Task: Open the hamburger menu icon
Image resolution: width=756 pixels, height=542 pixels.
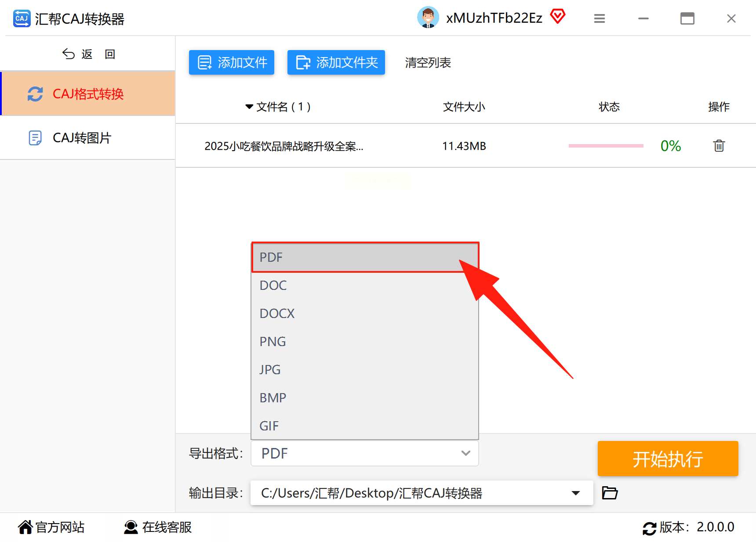Action: [x=600, y=18]
